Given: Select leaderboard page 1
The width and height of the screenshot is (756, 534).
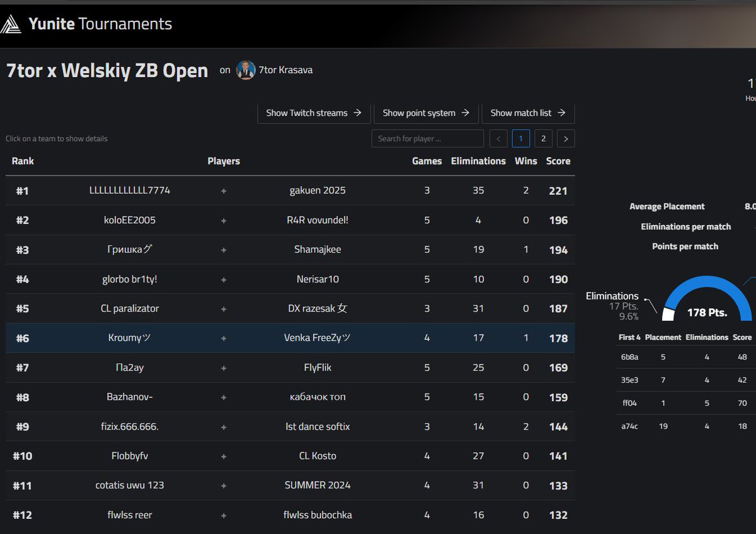Looking at the screenshot, I should tap(521, 139).
